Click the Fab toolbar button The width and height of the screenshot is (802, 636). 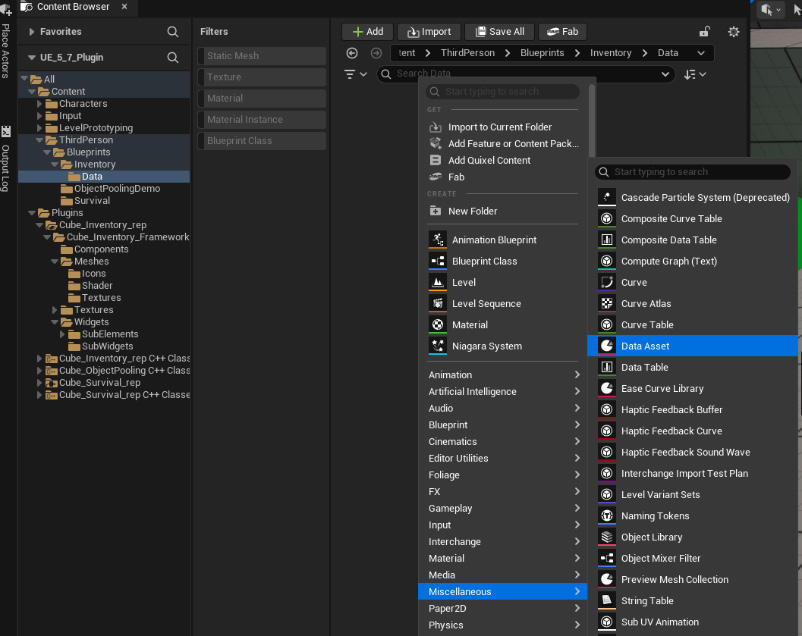pos(562,32)
